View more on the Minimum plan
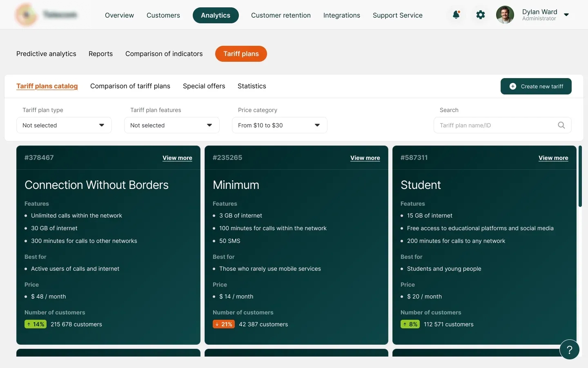 [x=365, y=158]
